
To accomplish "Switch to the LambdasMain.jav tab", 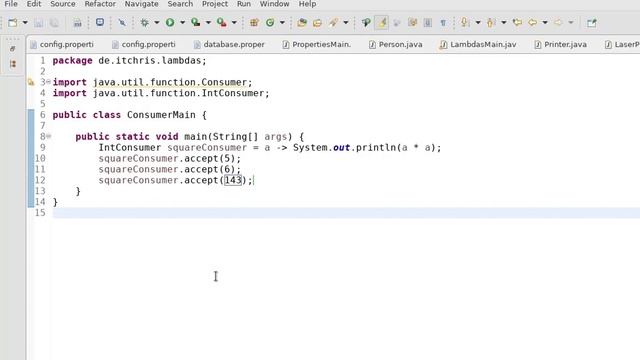I will (478, 44).
